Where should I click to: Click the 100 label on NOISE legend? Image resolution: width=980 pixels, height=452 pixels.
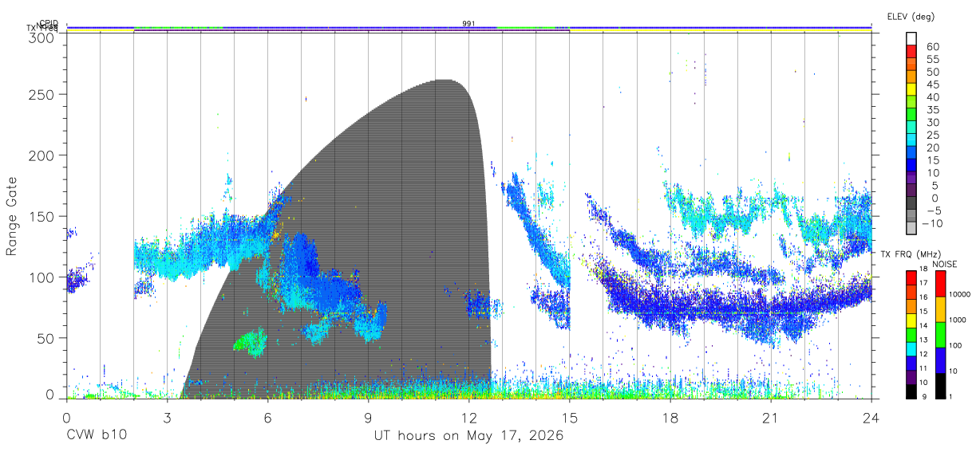pyautogui.click(x=954, y=345)
